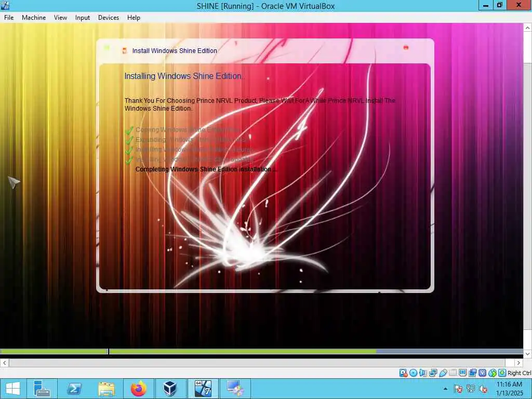
Task: Click the horizontal scrollbar right arrow
Action: click(x=518, y=363)
